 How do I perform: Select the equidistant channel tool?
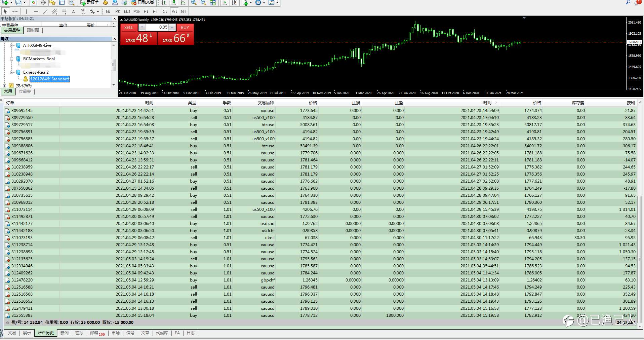pyautogui.click(x=54, y=11)
